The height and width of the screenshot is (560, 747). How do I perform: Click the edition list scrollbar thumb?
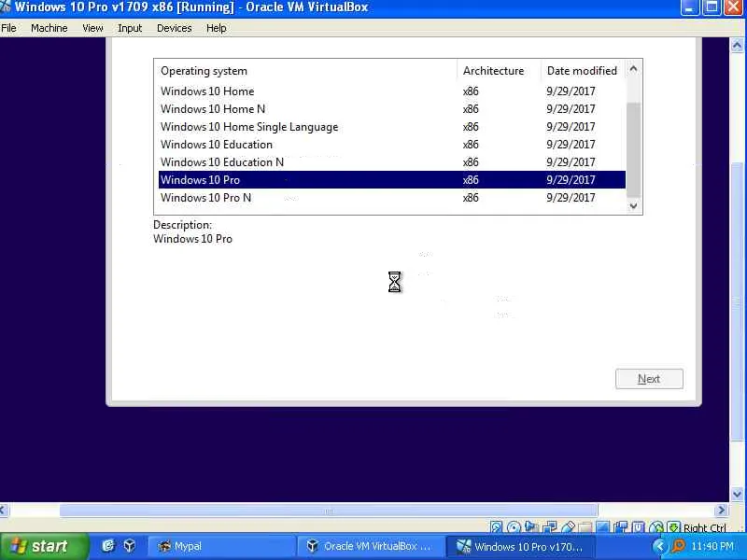pyautogui.click(x=633, y=149)
